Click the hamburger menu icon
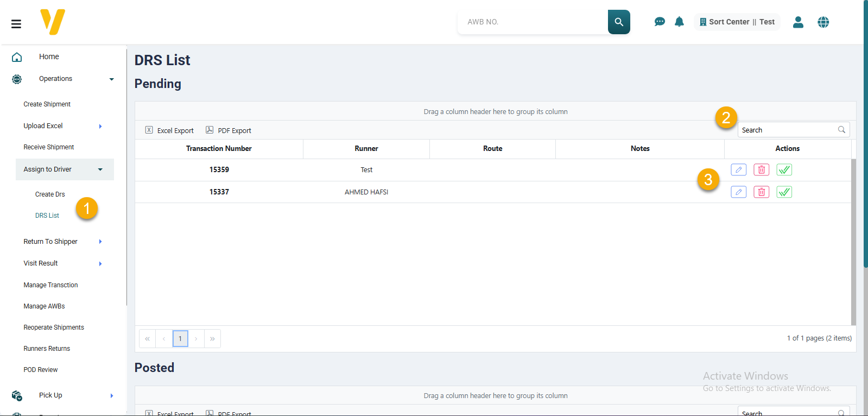The image size is (868, 416). (x=16, y=24)
